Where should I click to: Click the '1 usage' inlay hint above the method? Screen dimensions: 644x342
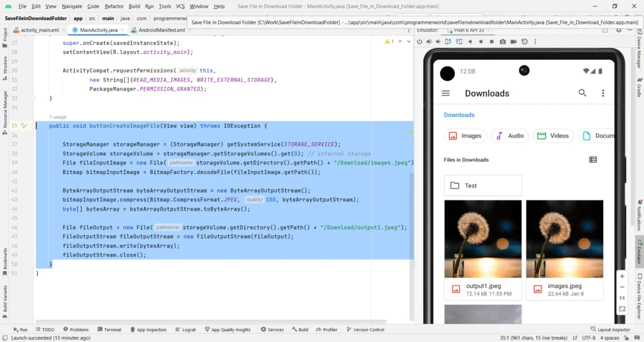click(57, 117)
